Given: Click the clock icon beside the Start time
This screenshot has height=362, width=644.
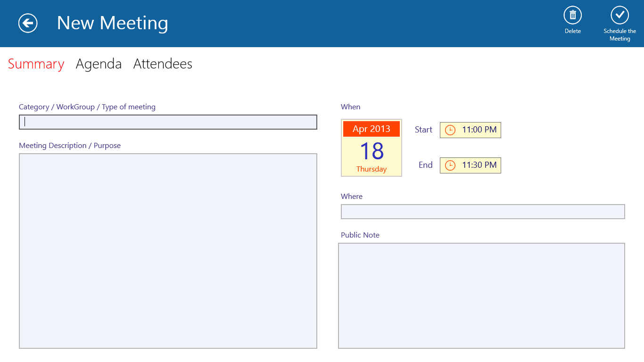Looking at the screenshot, I should pos(450,130).
